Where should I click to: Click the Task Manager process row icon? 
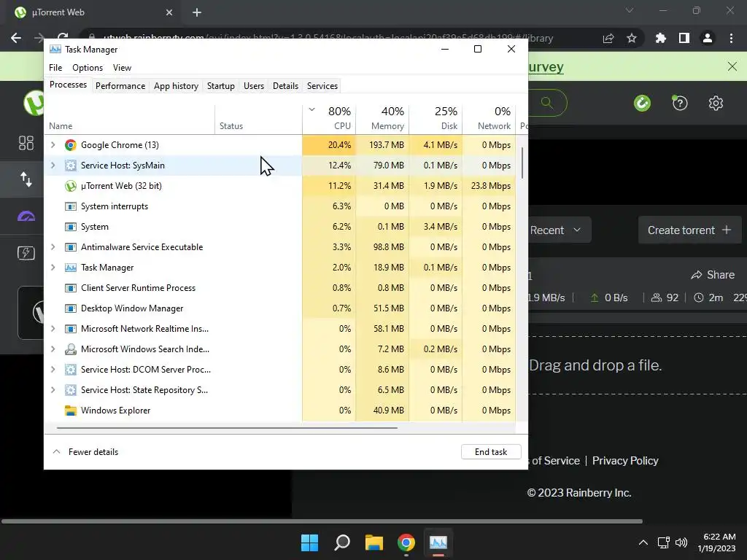coord(71,268)
